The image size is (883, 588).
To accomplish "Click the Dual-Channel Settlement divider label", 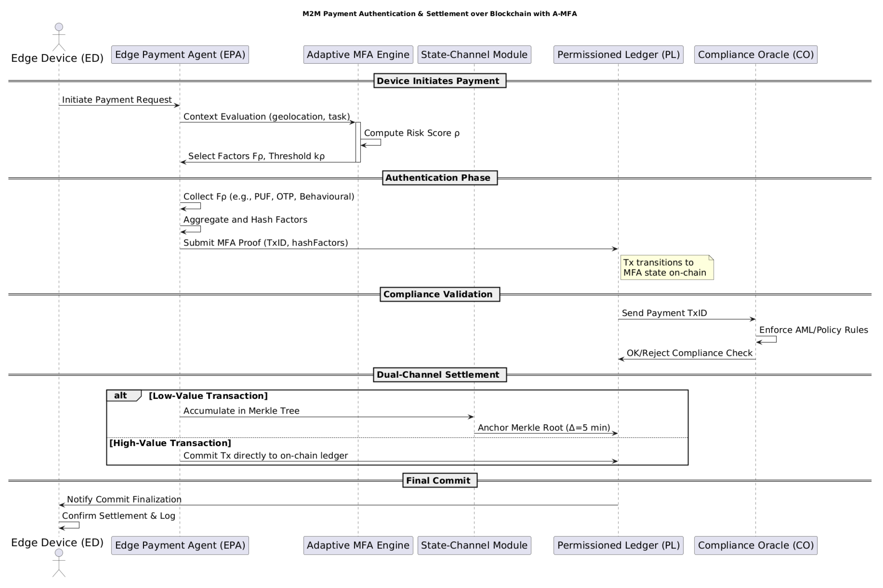I will [x=440, y=375].
